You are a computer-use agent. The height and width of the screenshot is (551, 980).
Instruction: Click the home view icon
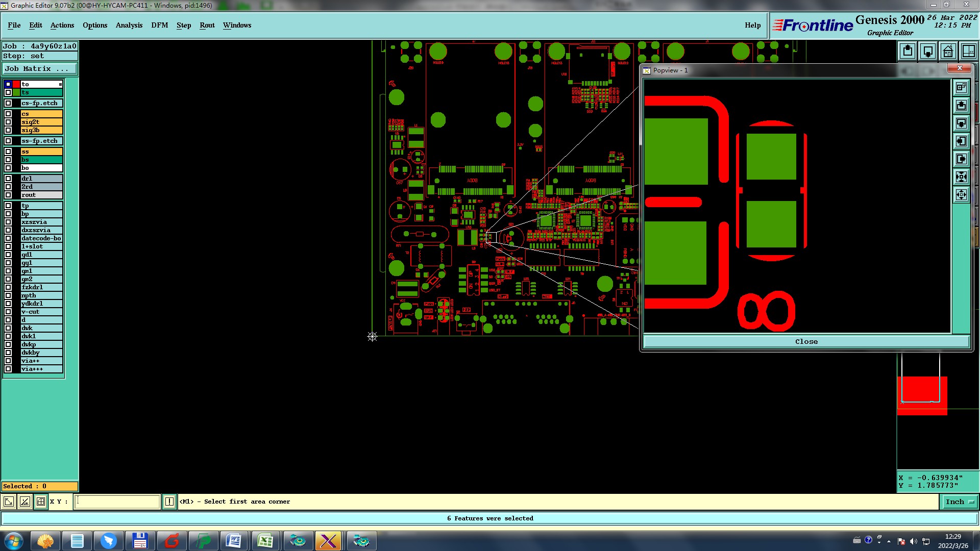coord(948,52)
